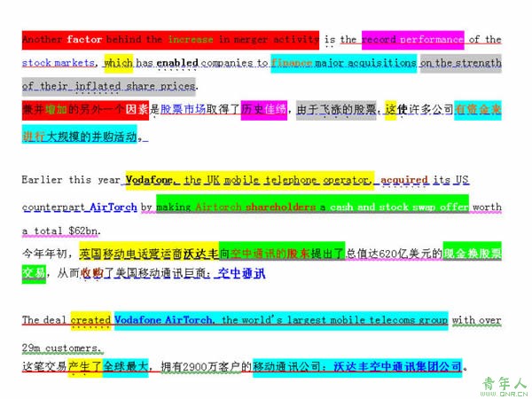The width and height of the screenshot is (532, 399).
Task: Click the white phrase "cash and stock swap offer"
Action: pyautogui.click(x=399, y=207)
